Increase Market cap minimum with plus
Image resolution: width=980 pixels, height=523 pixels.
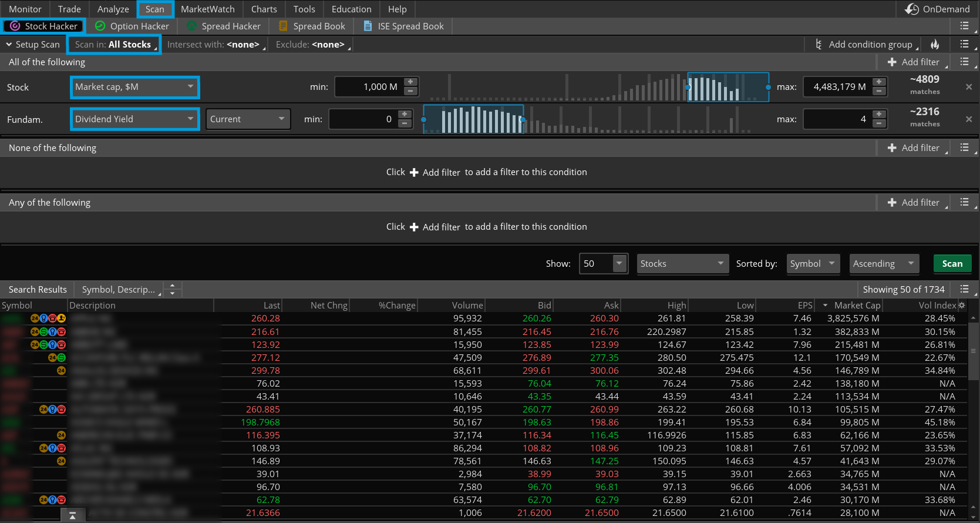click(410, 82)
